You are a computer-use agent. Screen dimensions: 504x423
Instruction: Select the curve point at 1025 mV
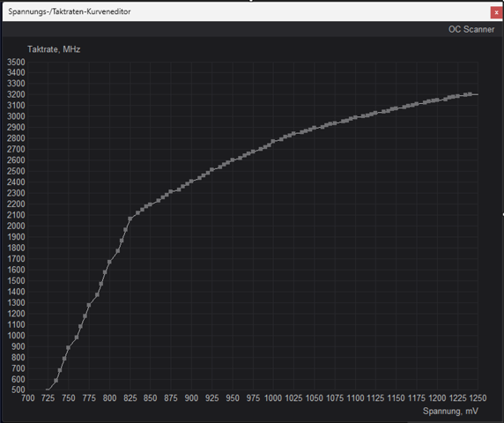(293, 134)
